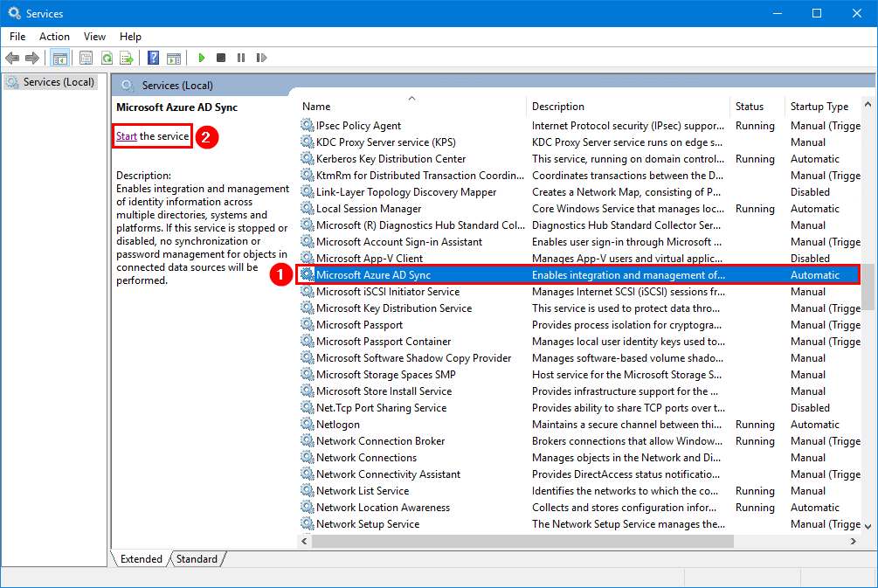Sort by the Status column header
Viewport: 878px width, 588px height.
point(757,107)
